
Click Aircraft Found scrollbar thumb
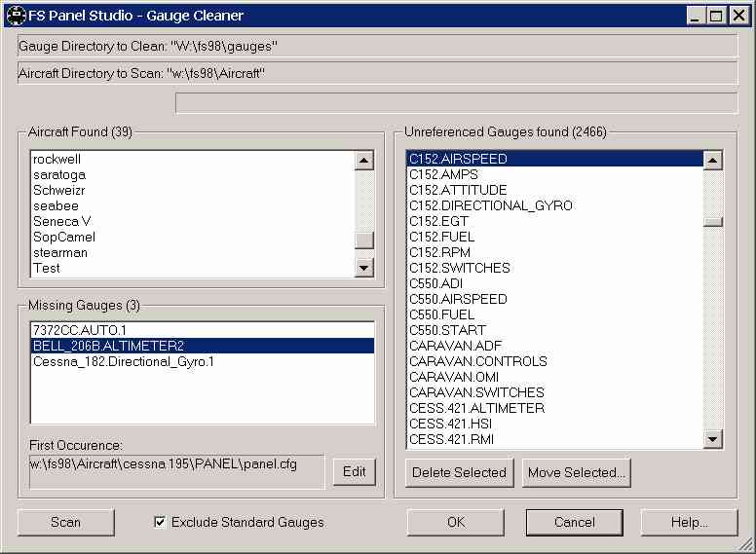[x=364, y=240]
